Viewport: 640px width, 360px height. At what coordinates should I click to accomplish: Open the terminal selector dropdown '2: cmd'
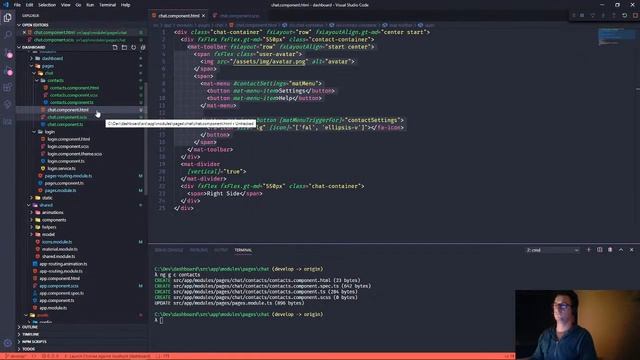552,250
